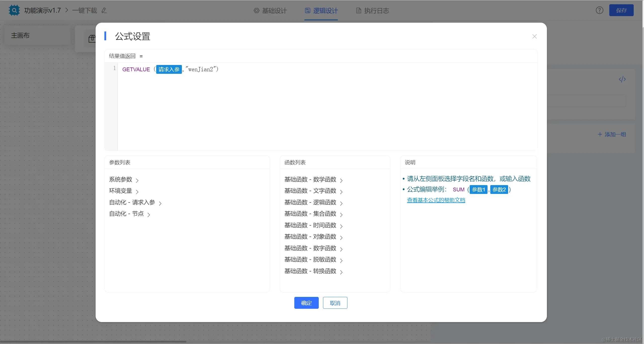The width and height of the screenshot is (644, 344).
Task: Click the box node icon on canvas
Action: [92, 39]
